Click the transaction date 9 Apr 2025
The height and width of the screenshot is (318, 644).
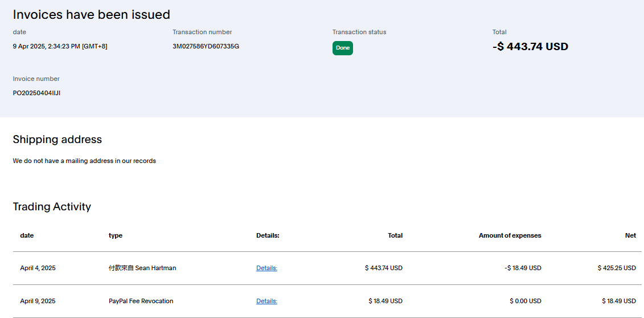point(60,46)
